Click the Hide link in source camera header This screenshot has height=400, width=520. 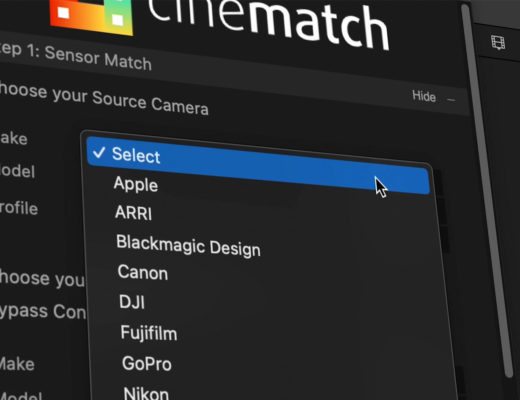(x=424, y=96)
